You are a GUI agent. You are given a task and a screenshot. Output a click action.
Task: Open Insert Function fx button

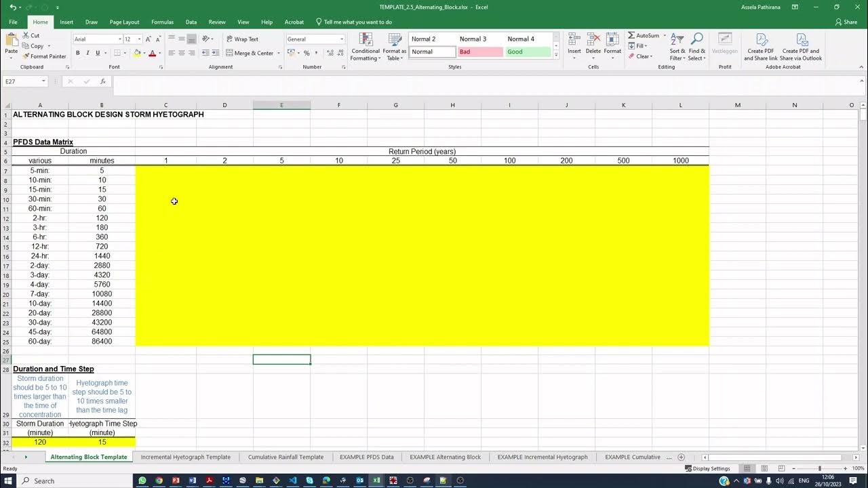coord(103,81)
